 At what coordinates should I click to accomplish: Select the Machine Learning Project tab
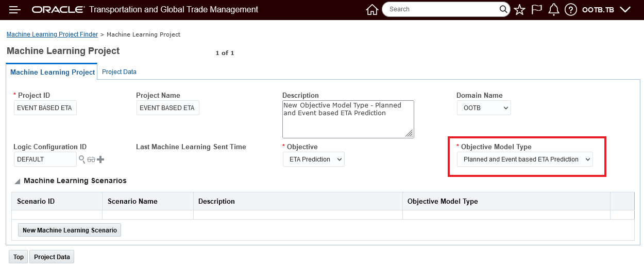click(x=53, y=72)
